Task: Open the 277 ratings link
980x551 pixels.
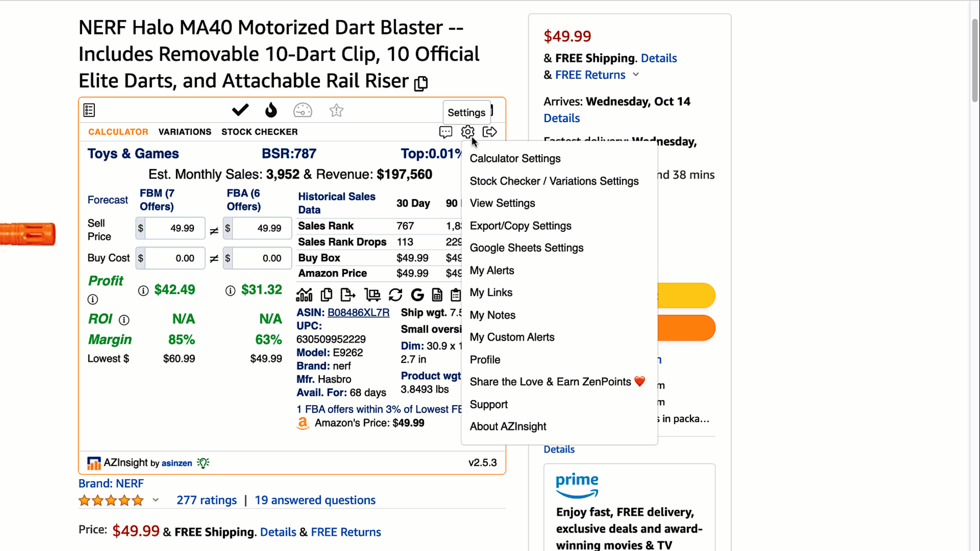Action: tap(207, 500)
